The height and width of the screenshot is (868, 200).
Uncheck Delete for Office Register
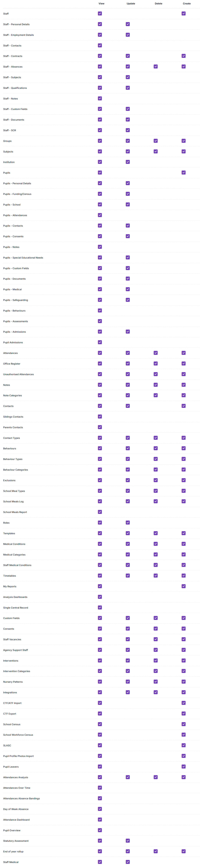click(156, 364)
